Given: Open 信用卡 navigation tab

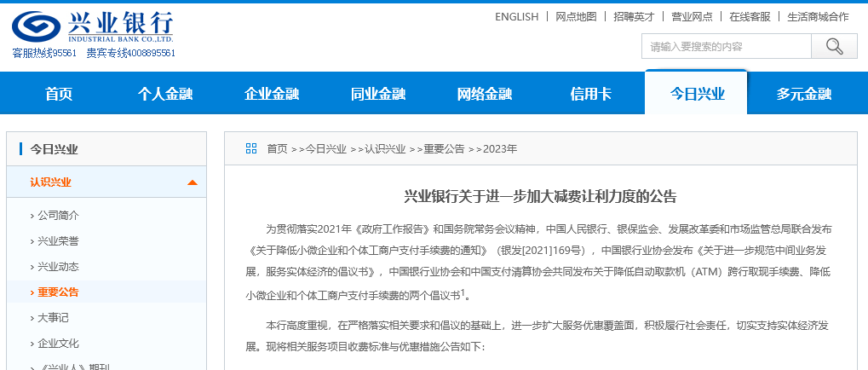Looking at the screenshot, I should [x=590, y=94].
